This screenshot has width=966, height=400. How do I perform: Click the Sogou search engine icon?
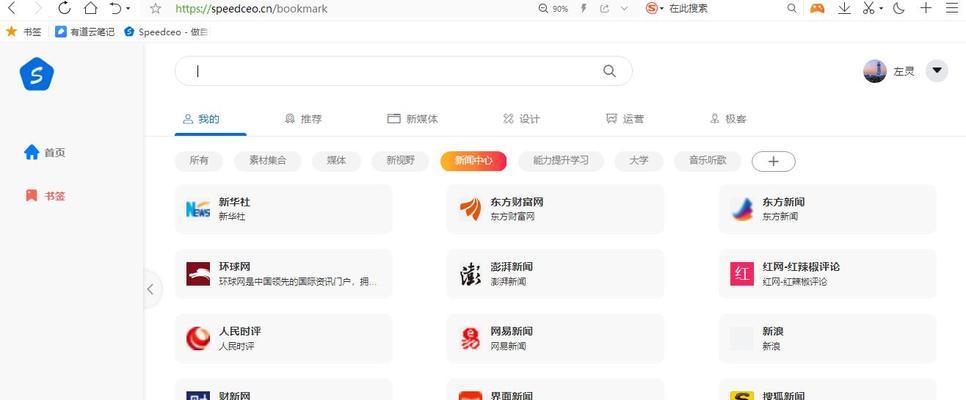click(x=652, y=9)
